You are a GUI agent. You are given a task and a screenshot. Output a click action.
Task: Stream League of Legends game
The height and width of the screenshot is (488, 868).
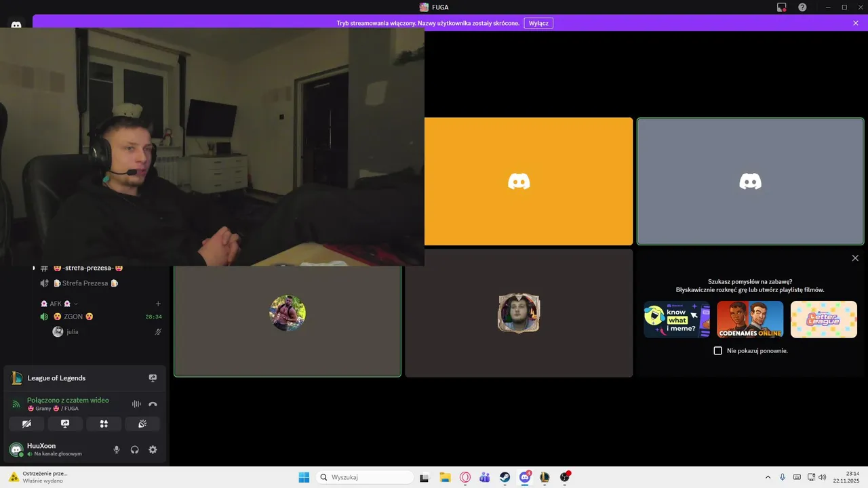[x=153, y=378]
